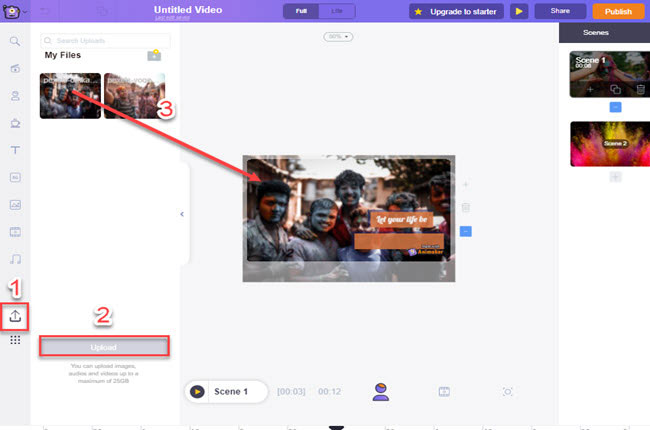Click the My Files heading
The width and height of the screenshot is (650, 430).
click(63, 55)
